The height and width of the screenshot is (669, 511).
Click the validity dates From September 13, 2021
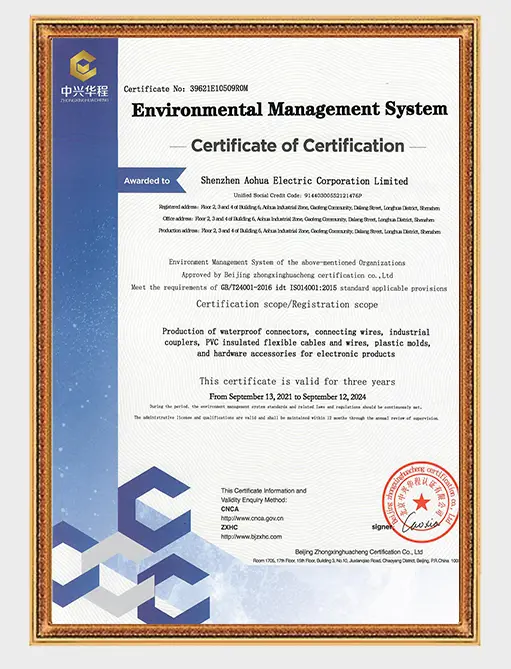[x=287, y=397]
